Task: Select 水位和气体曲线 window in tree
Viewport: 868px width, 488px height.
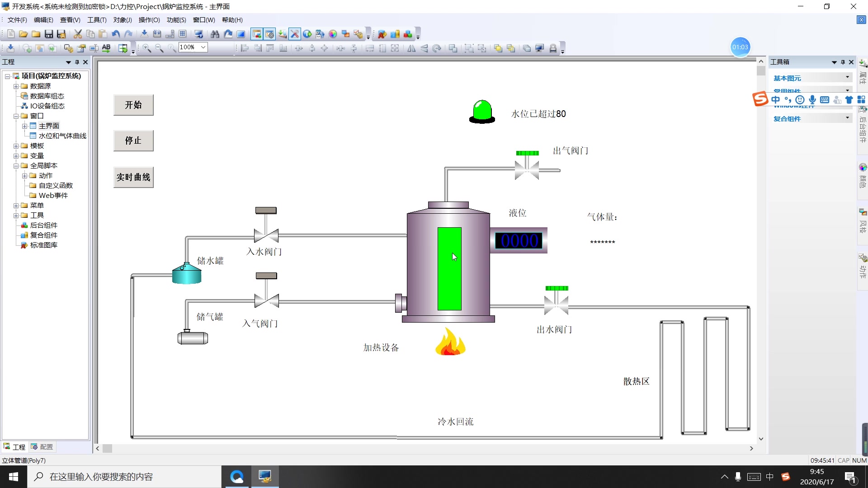Action: (62, 136)
